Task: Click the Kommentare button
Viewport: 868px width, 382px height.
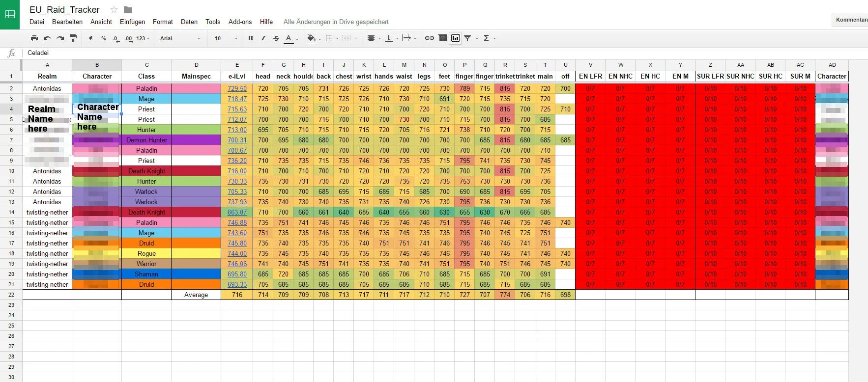Action: pos(850,20)
